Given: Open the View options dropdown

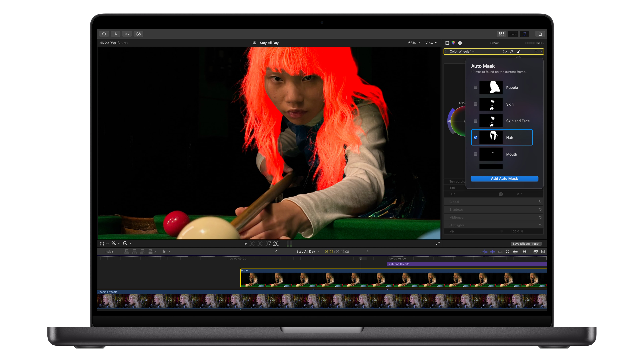Looking at the screenshot, I should coord(431,43).
